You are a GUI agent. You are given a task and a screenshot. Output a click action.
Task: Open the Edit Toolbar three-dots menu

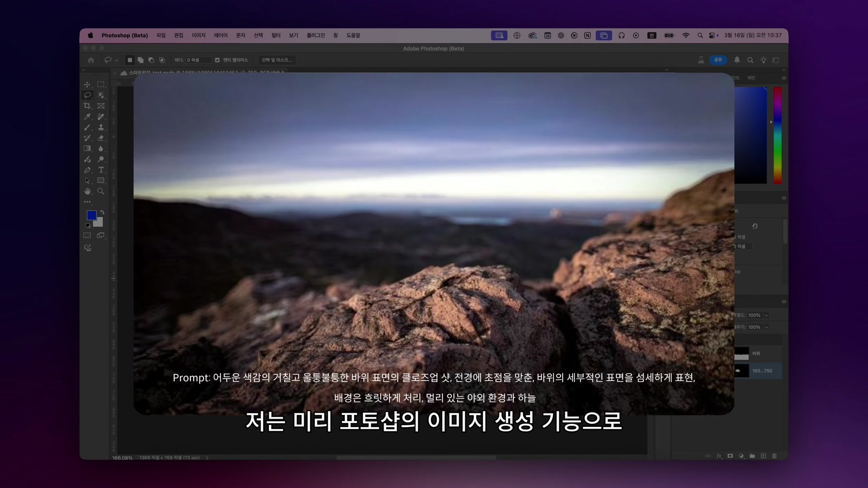pos(87,202)
